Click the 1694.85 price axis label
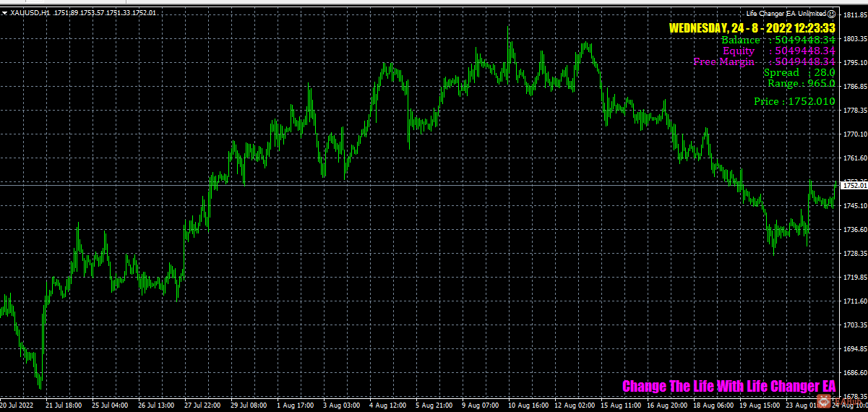 pyautogui.click(x=854, y=348)
